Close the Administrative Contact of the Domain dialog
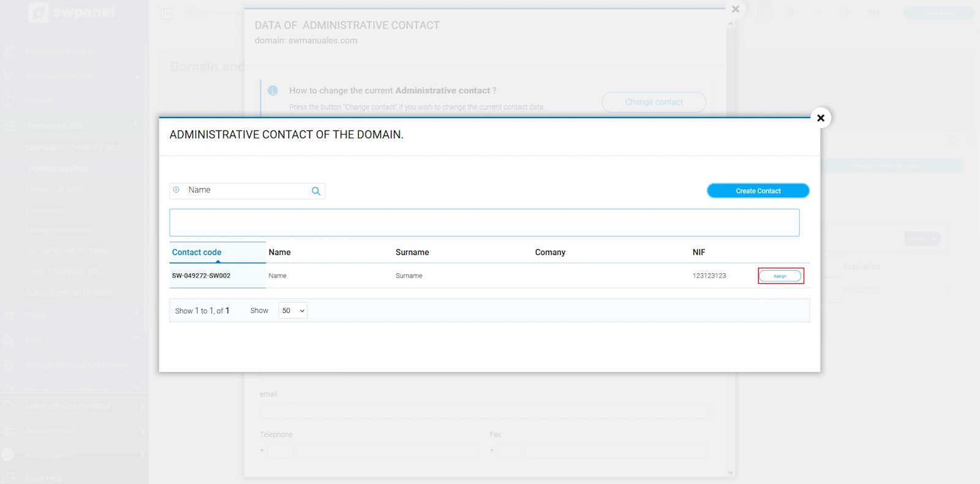 click(x=821, y=118)
